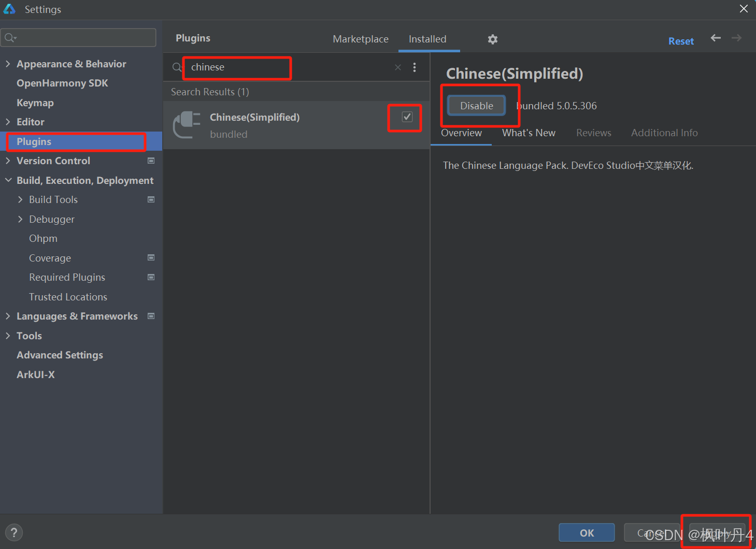Expand the Appearance & Behavior section
This screenshot has height=549, width=756.
pos(8,64)
